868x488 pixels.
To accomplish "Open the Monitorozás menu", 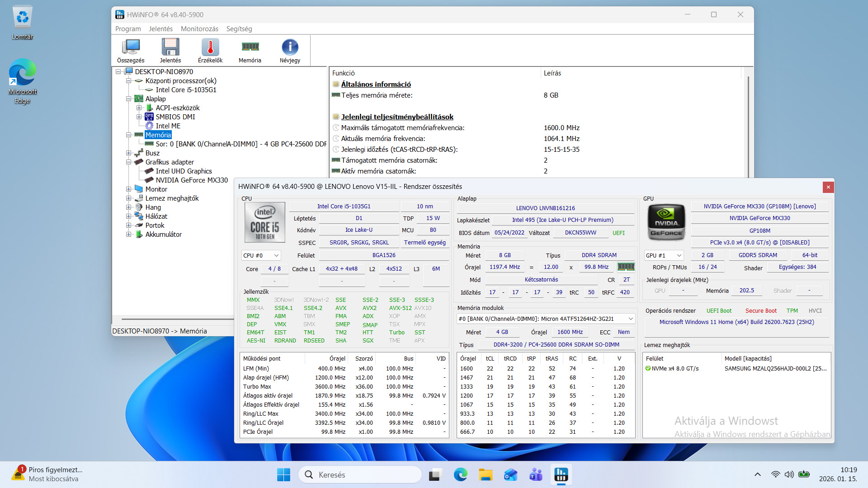I will [199, 29].
